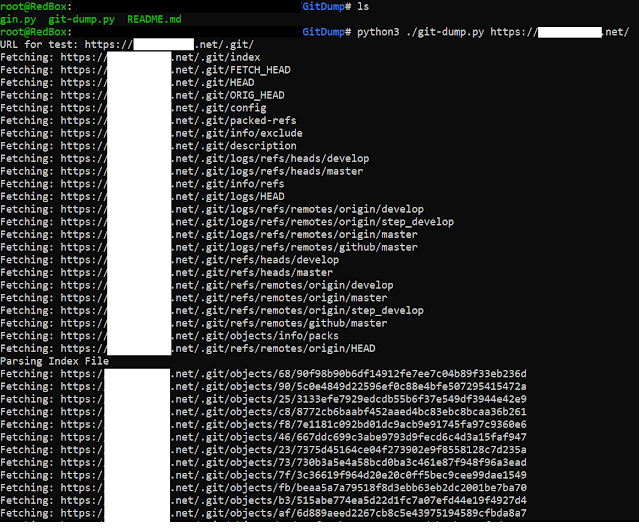Click the 'Parsing Index File' message
639x528 pixels.
point(54,361)
